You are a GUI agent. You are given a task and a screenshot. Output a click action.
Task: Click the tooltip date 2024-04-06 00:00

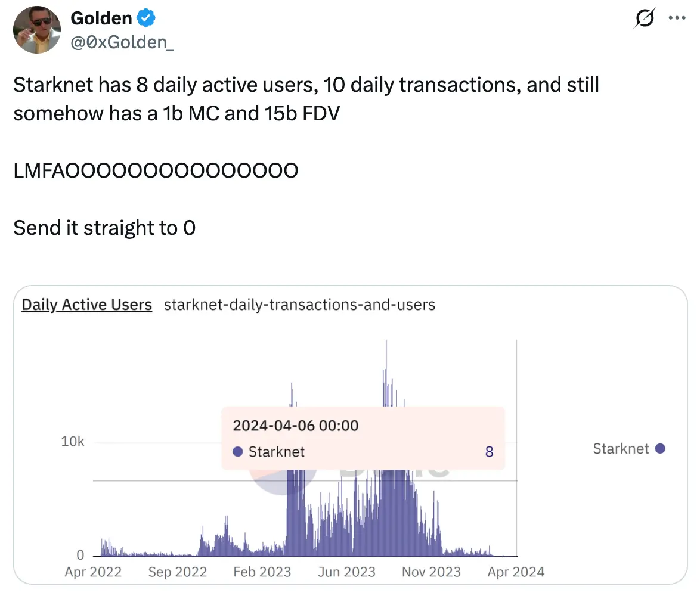point(296,426)
